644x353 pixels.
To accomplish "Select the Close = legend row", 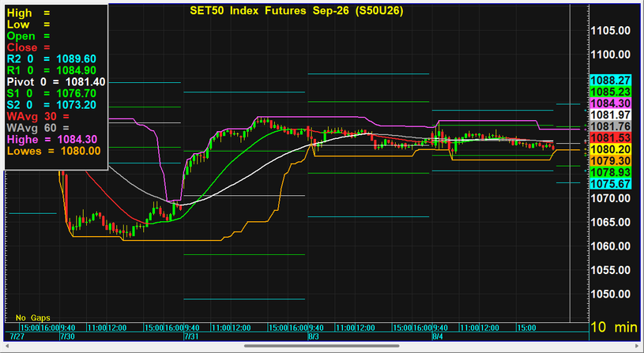I will [28, 47].
